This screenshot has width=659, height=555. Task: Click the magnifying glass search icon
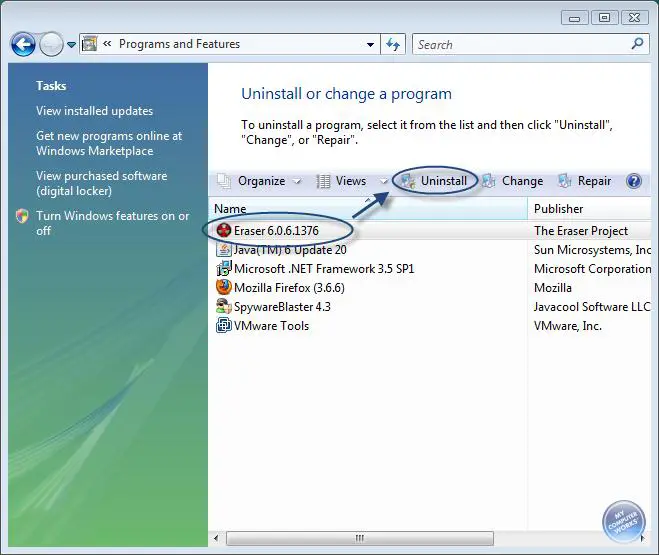[x=638, y=44]
